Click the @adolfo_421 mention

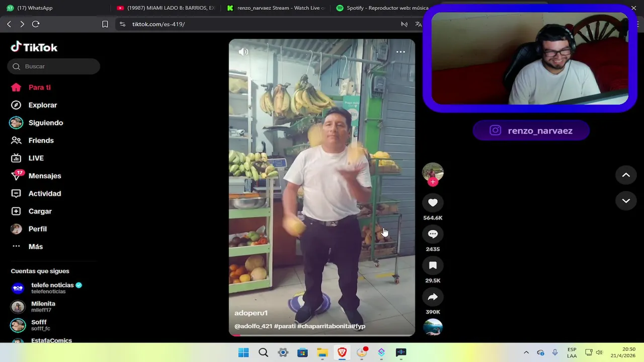click(x=253, y=326)
